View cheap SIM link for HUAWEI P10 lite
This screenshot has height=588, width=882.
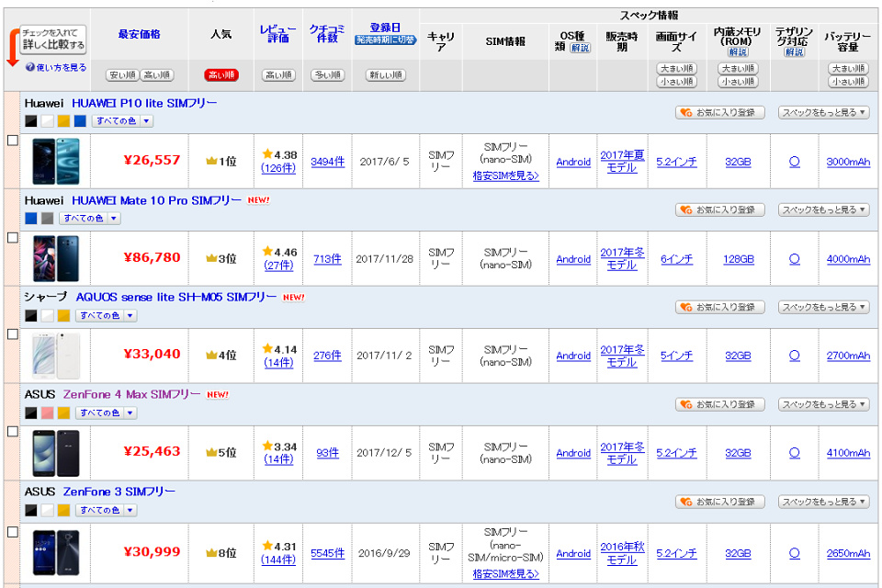click(x=505, y=176)
